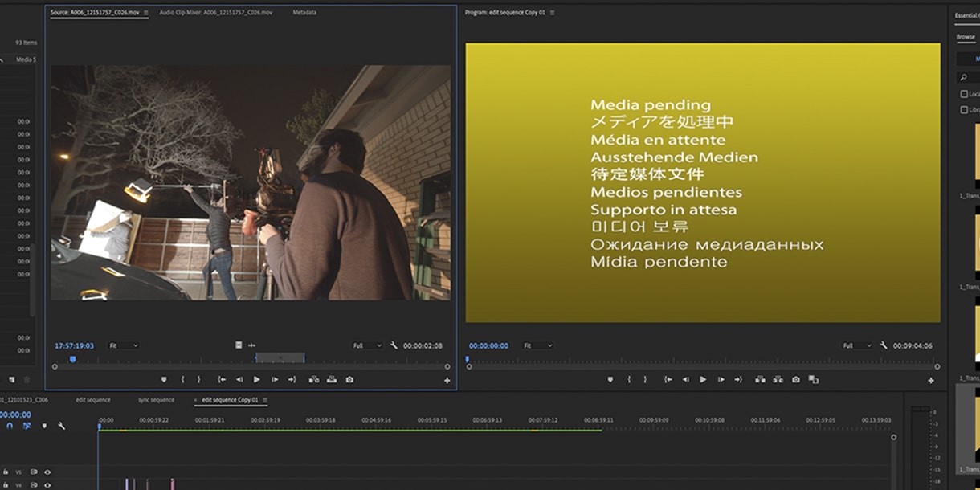Enable the Local checkbox in Essential Graphics
Screen dimensions: 980x490
(x=964, y=94)
